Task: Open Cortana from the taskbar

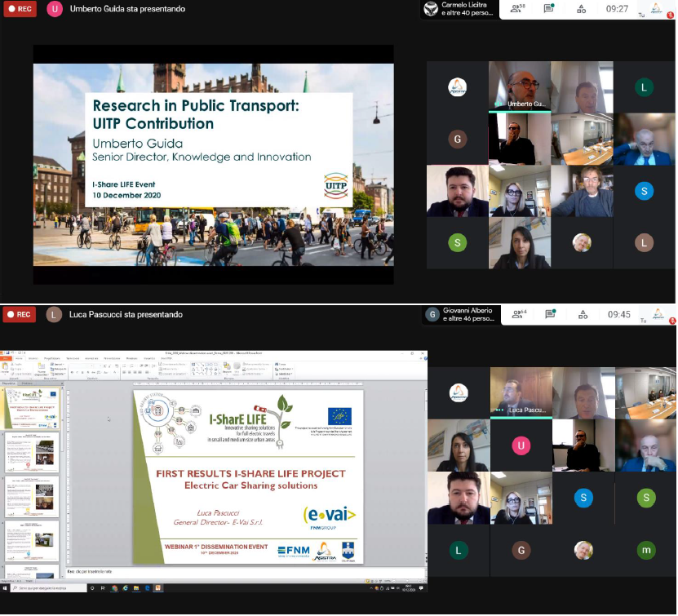Action: pos(92,588)
